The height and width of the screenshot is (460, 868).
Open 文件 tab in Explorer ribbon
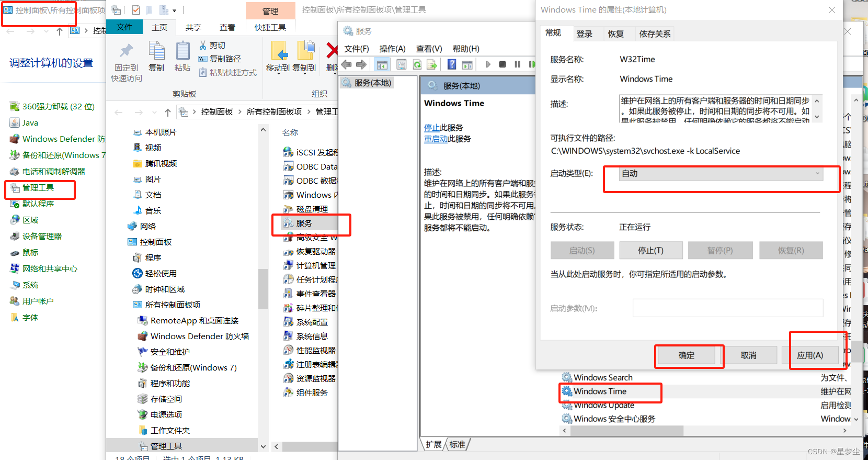[124, 27]
